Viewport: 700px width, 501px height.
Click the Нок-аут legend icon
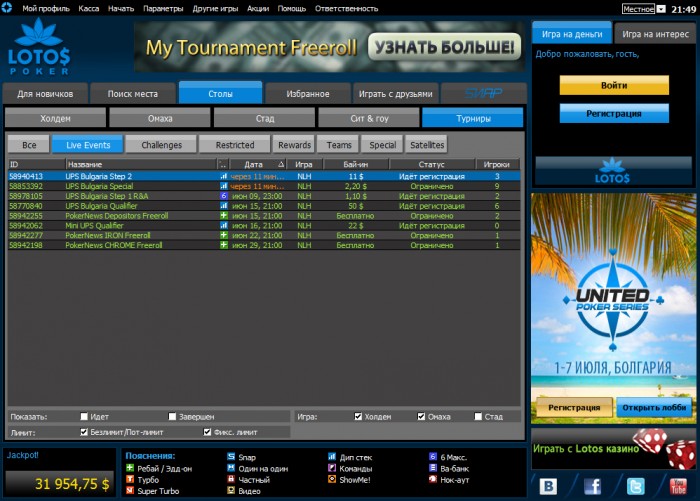pyautogui.click(x=433, y=480)
